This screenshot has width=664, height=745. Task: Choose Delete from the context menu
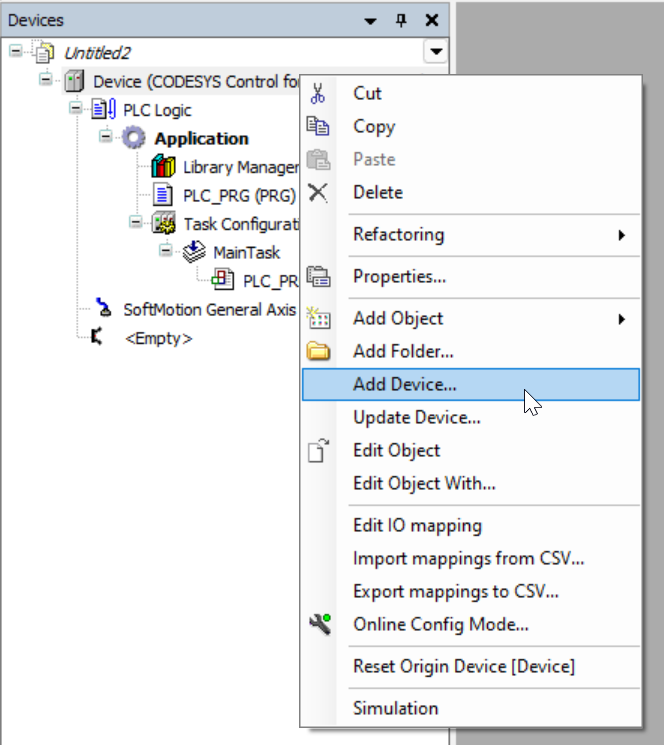click(471, 192)
